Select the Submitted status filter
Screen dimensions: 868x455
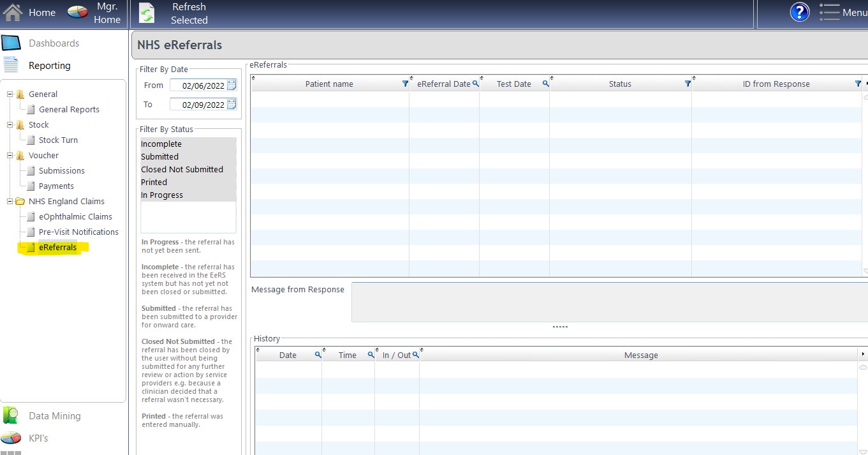[188, 157]
